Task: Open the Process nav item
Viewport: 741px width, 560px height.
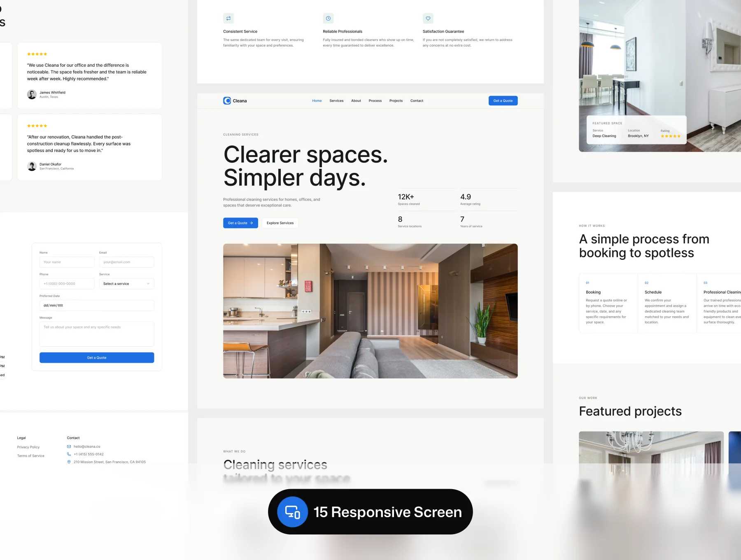Action: 375,101
